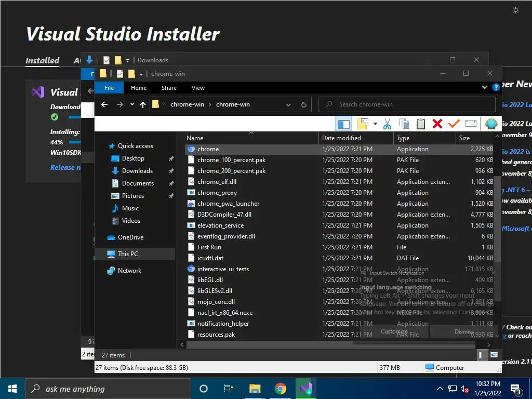Open Desktop in the navigation pane

click(132, 158)
